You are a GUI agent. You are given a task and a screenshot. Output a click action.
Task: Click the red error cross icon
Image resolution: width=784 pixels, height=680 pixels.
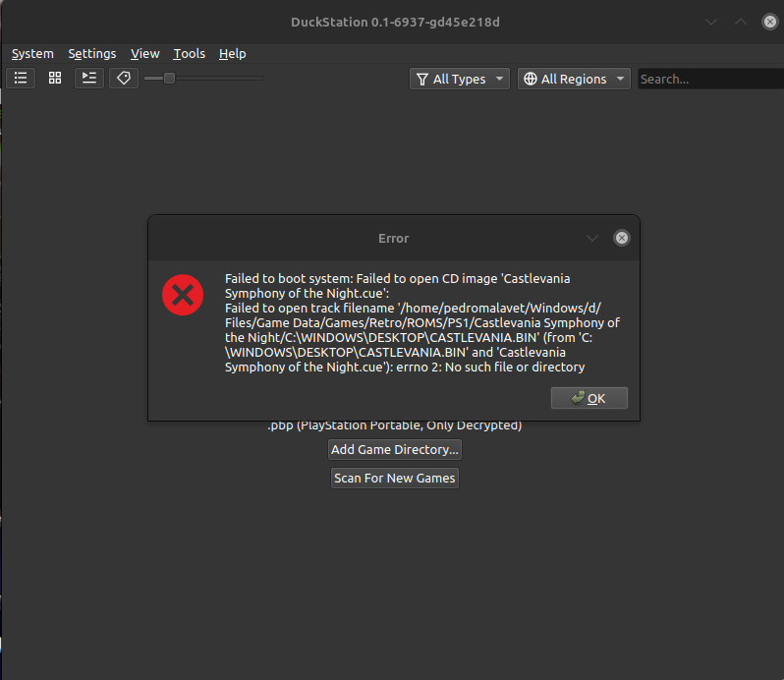point(183,295)
